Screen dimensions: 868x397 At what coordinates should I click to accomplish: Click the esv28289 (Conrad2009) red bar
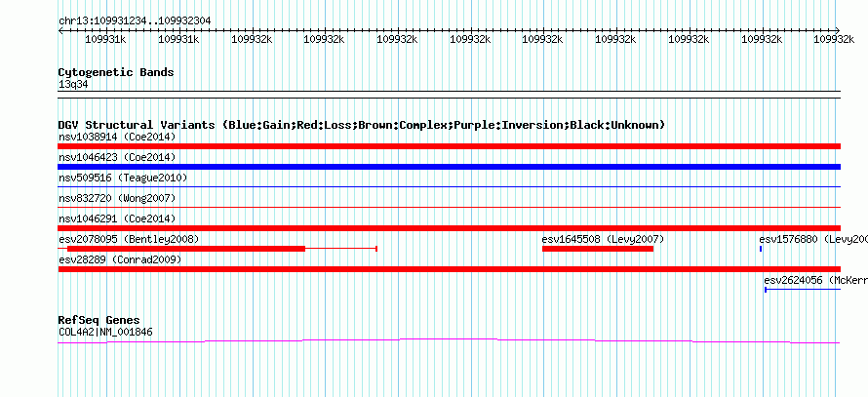point(449,269)
